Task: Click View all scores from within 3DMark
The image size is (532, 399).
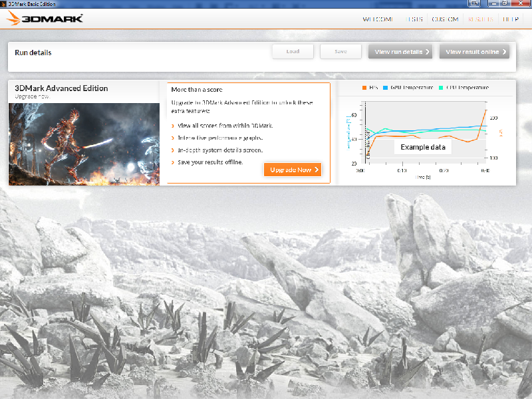Action: click(x=225, y=126)
